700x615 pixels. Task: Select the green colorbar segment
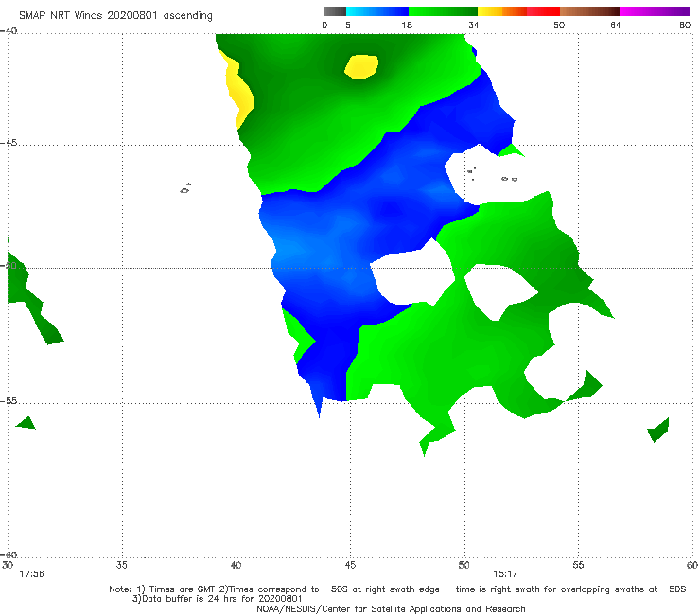[x=443, y=11]
